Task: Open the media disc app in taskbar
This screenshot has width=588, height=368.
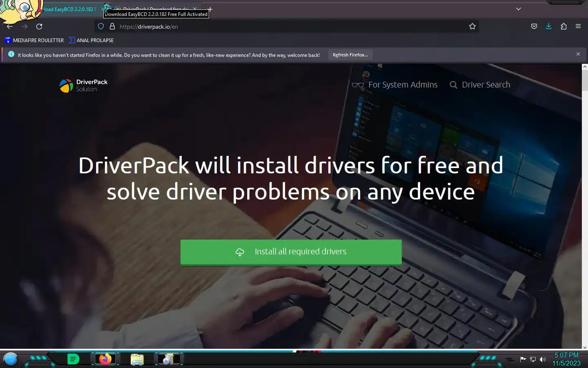Action: pos(168,359)
